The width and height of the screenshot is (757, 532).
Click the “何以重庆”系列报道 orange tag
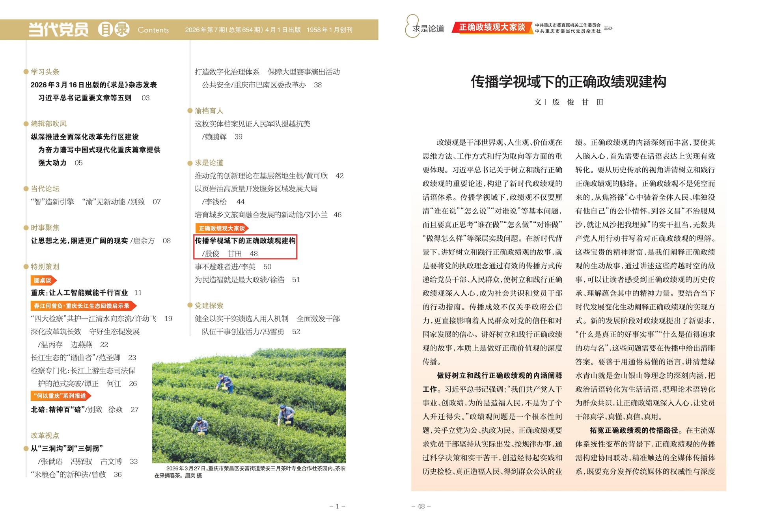(x=60, y=396)
